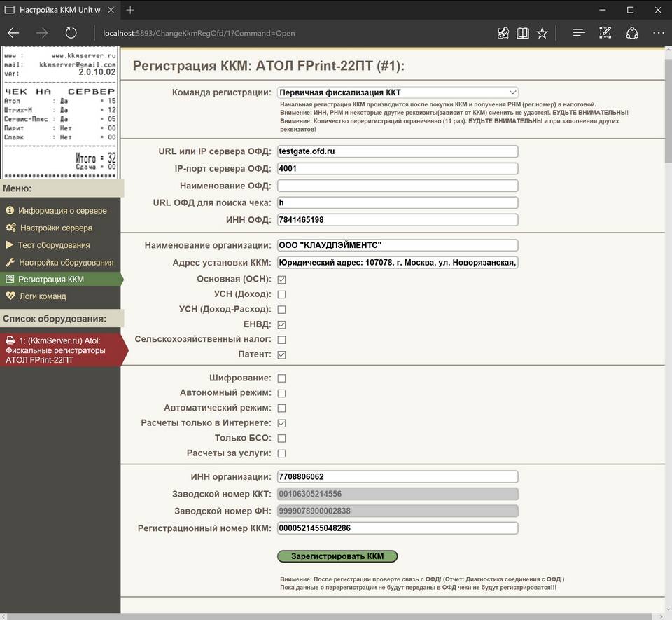The image size is (672, 620).
Task: Click play icon beside Тест оборудования
Action: tap(9, 244)
